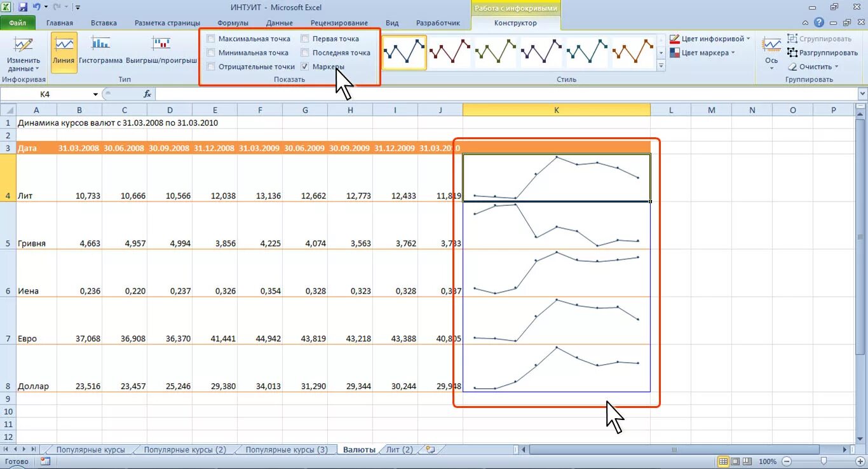The image size is (868, 469).
Task: Open the Рецензирование tab
Action: tap(339, 23)
